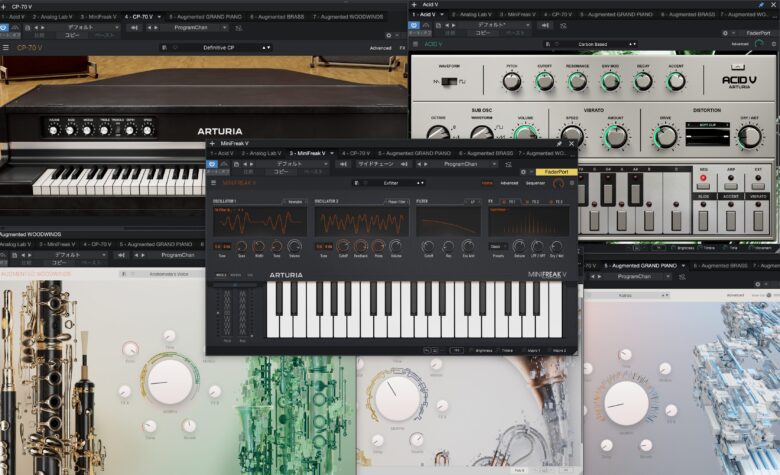Open the CP-70 V hamburger menu icon
Screen dimensions: 780x475
pyautogui.click(x=6, y=48)
